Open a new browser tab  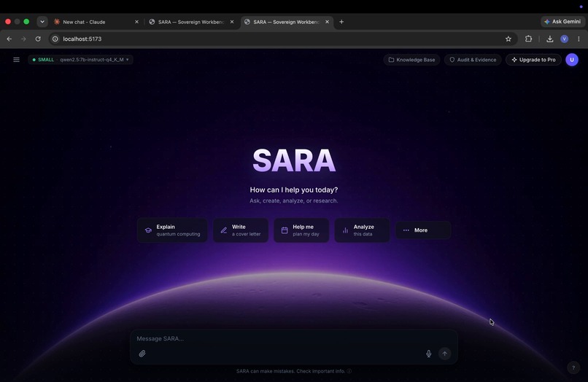coord(341,22)
